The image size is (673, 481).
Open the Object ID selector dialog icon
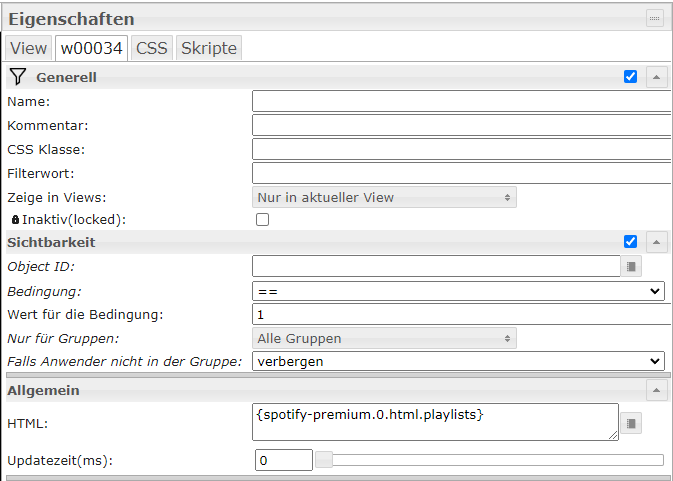pyautogui.click(x=631, y=266)
